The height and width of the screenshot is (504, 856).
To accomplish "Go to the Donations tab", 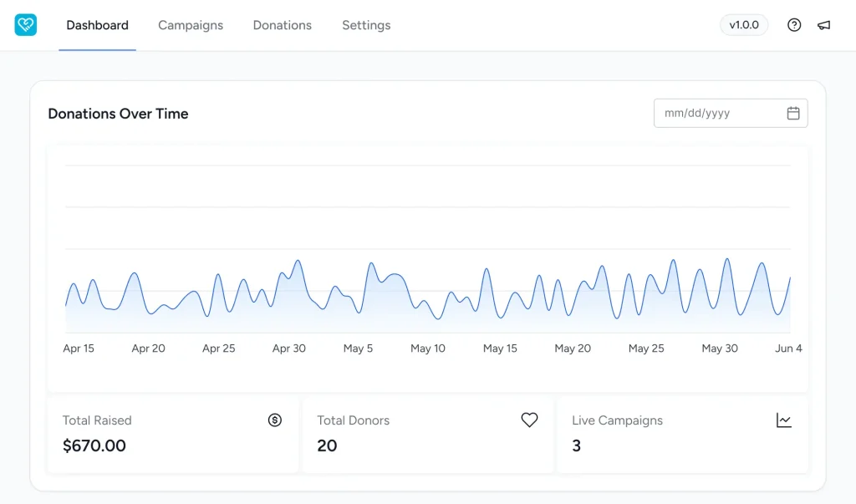I will coord(283,25).
